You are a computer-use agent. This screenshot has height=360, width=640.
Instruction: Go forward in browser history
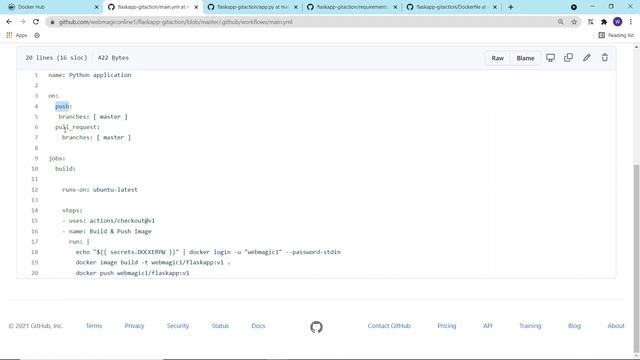coord(22,22)
